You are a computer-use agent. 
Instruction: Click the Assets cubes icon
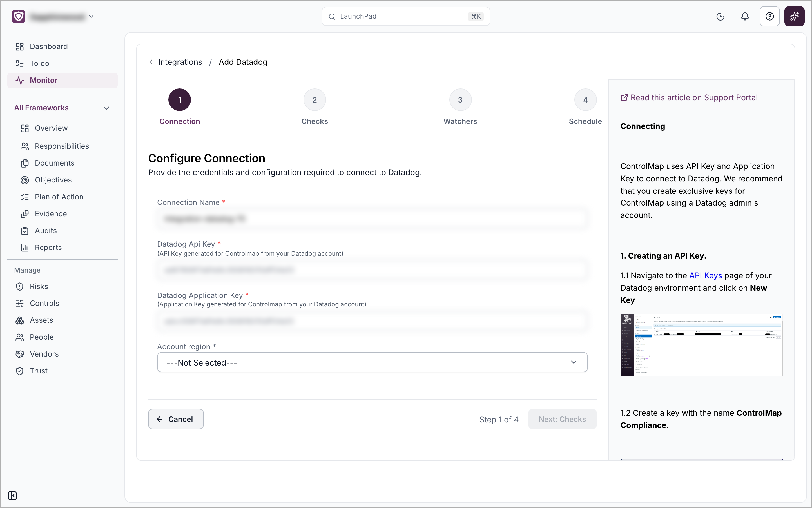20,320
